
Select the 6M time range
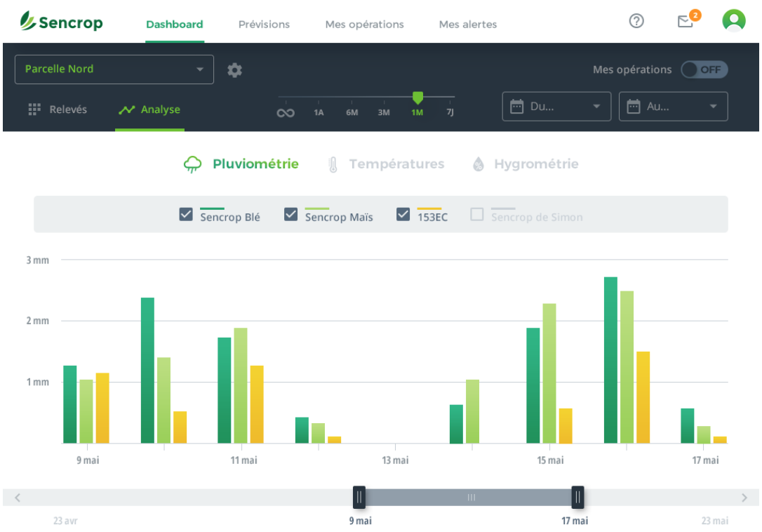tap(352, 113)
